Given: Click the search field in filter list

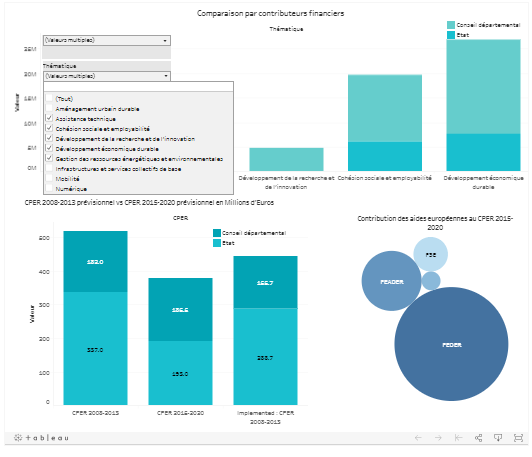Looking at the screenshot, I should pyautogui.click(x=138, y=87).
